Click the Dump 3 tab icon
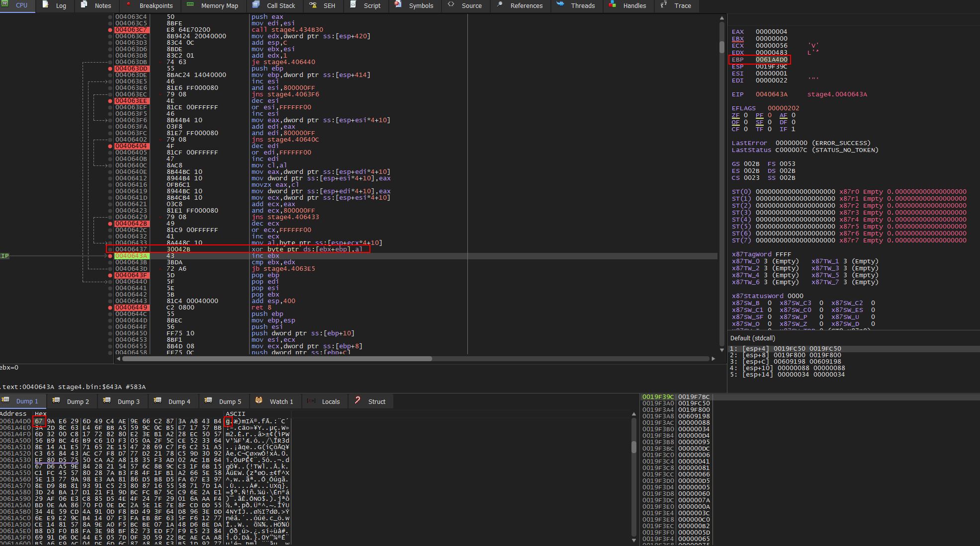Image resolution: width=980 pixels, height=546 pixels. 107,400
